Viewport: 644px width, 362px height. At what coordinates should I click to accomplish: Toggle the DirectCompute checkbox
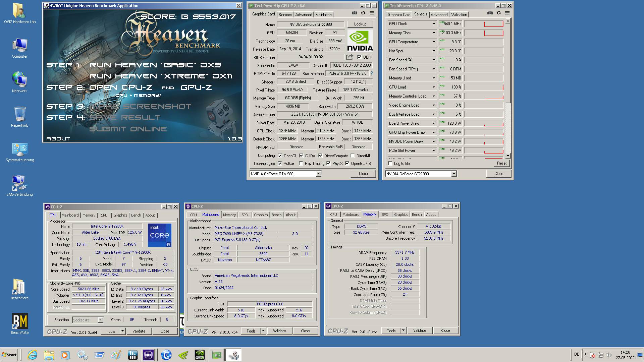(320, 156)
